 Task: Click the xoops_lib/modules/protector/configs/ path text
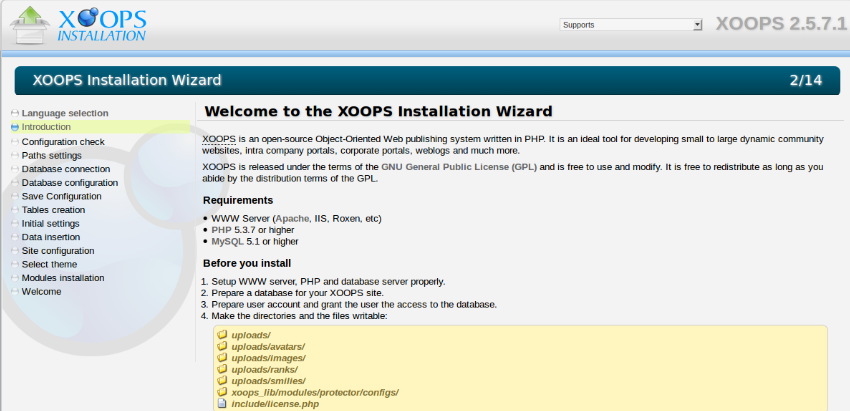(315, 393)
